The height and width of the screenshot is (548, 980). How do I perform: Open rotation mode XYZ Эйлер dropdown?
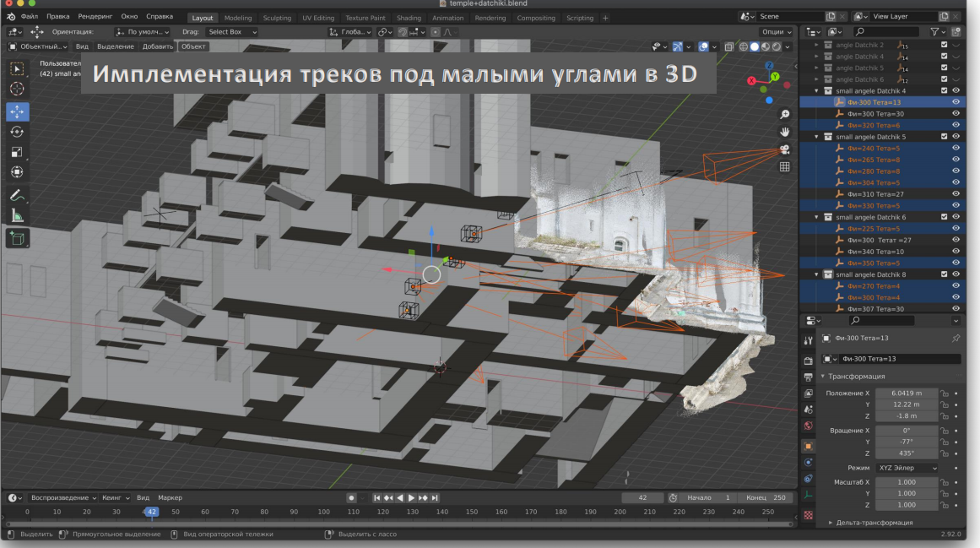pos(907,468)
